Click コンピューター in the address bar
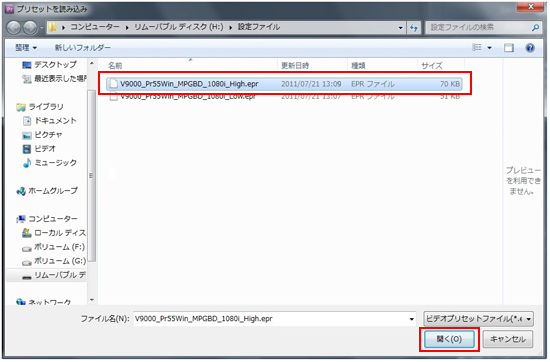Image resolution: width=550 pixels, height=362 pixels. (95, 27)
